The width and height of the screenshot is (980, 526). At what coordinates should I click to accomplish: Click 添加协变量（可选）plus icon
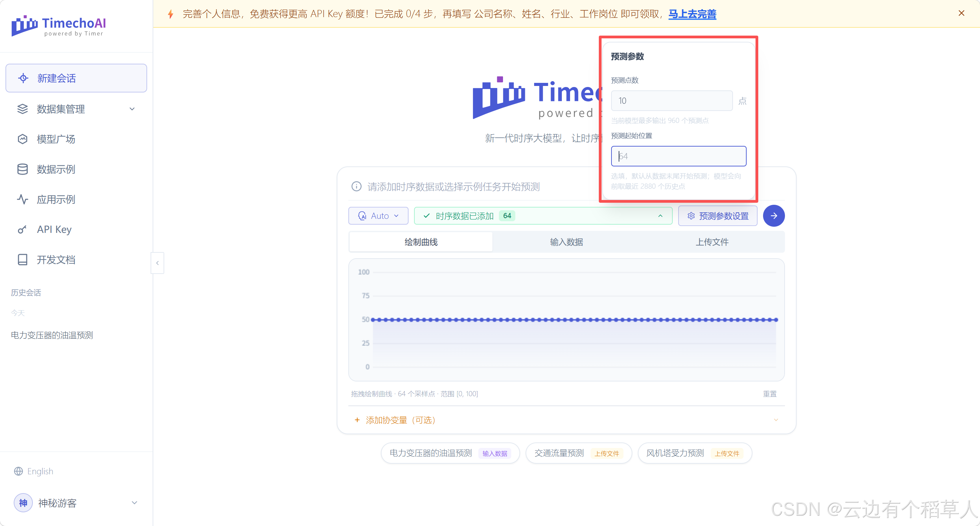coord(357,420)
